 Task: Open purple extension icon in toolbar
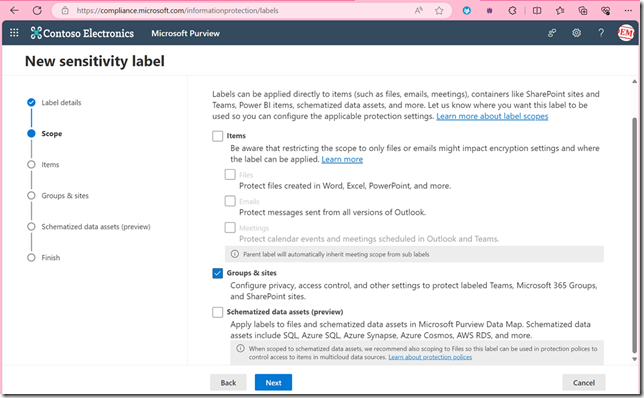pos(489,11)
